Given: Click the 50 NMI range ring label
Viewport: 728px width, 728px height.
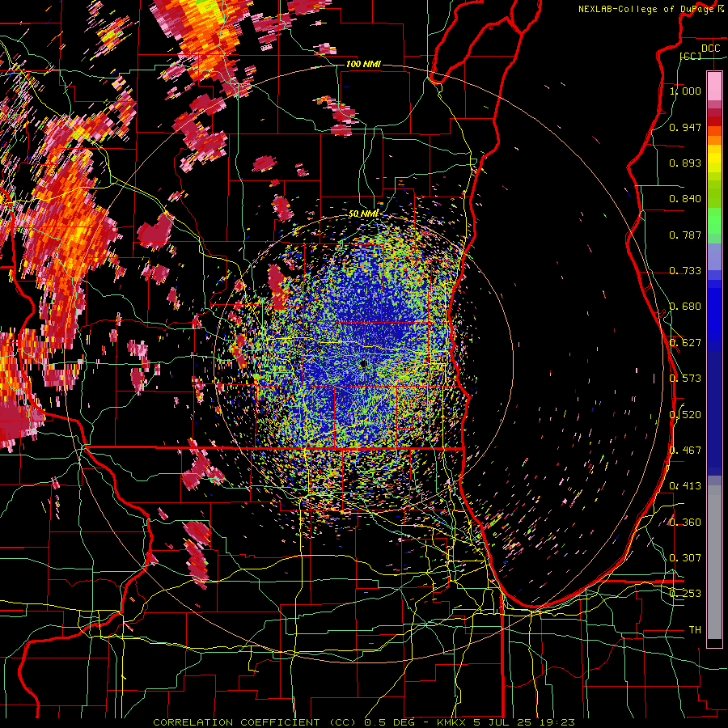Looking at the screenshot, I should pyautogui.click(x=363, y=214).
